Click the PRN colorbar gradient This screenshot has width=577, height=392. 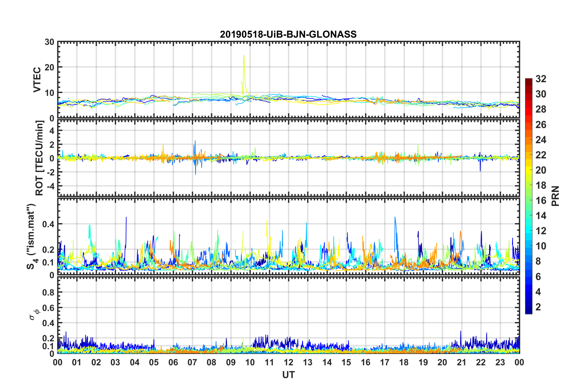pyautogui.click(x=529, y=196)
